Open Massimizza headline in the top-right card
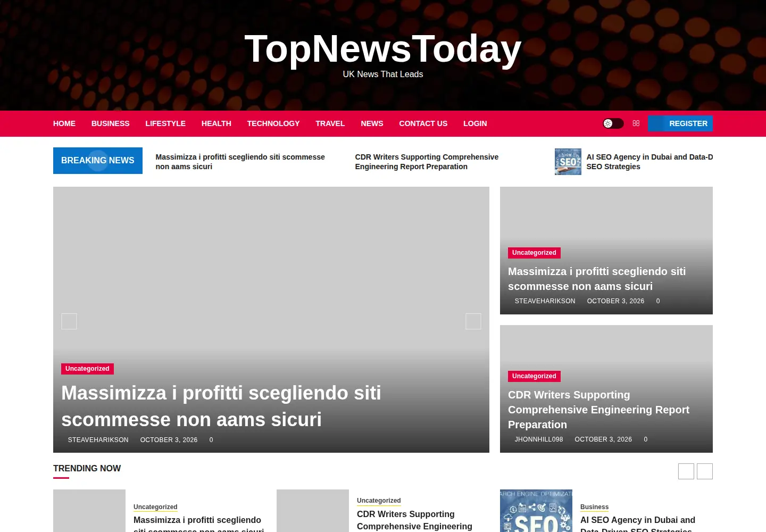The width and height of the screenshot is (766, 532). 597,279
